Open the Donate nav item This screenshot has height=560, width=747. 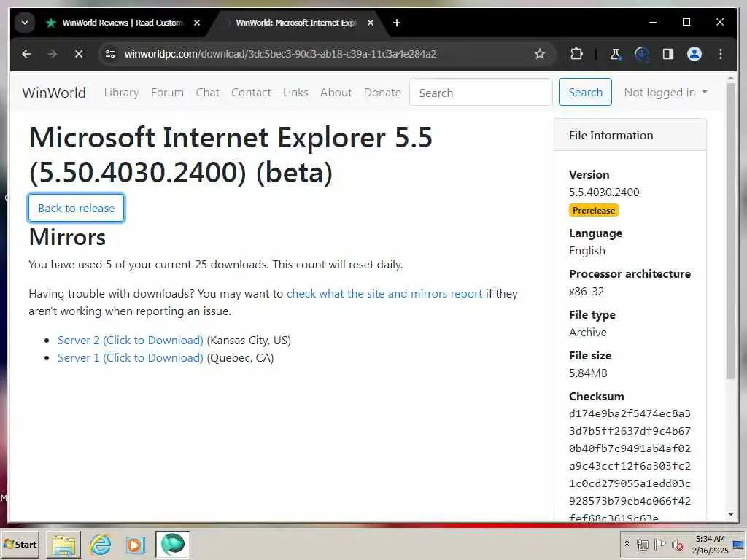[x=382, y=93]
